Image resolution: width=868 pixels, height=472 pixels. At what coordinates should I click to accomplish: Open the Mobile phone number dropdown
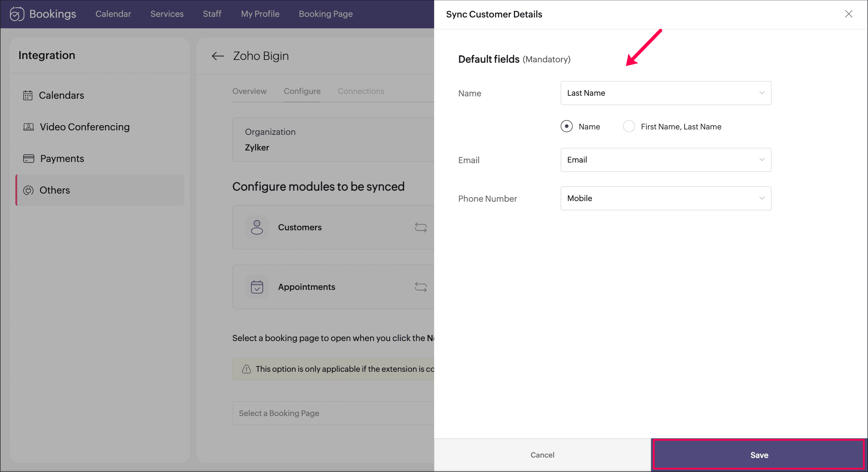(665, 198)
